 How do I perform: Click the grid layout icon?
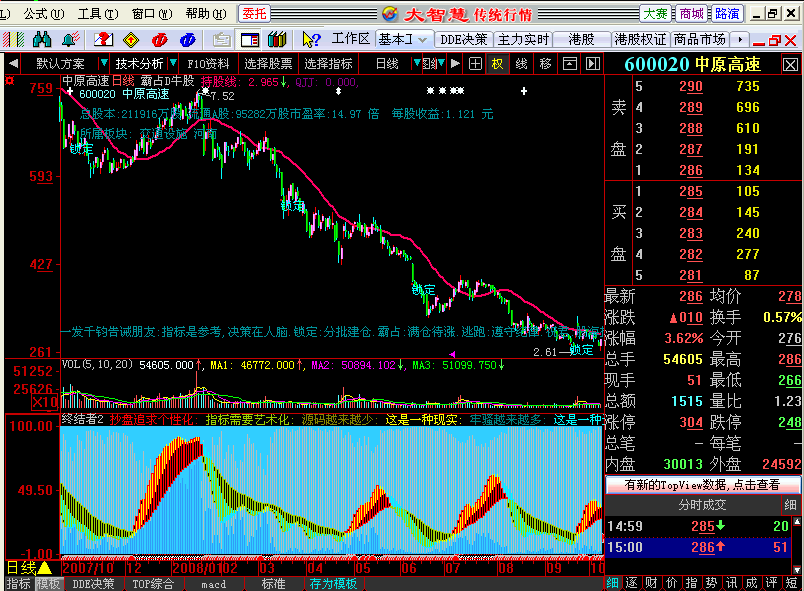tap(475, 64)
